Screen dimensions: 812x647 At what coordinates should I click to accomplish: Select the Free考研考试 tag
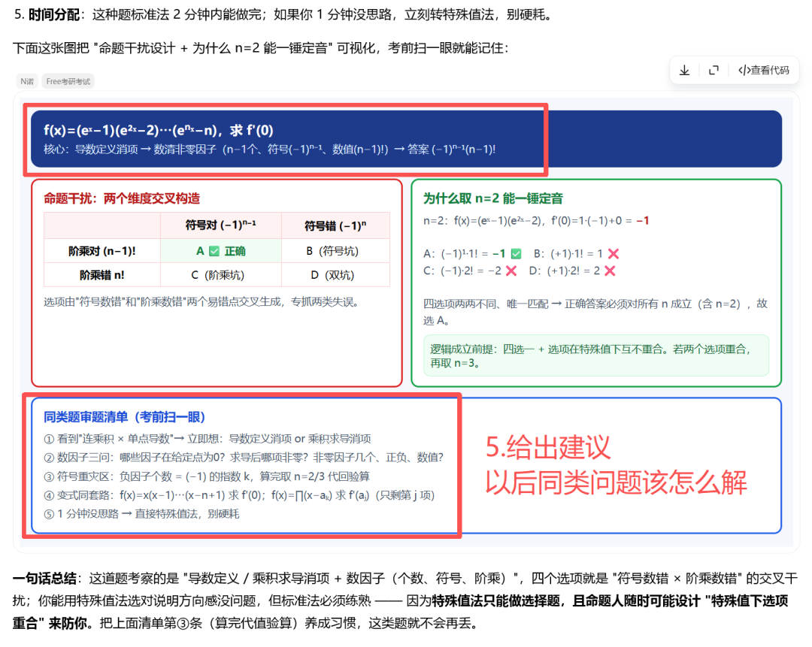(x=68, y=81)
